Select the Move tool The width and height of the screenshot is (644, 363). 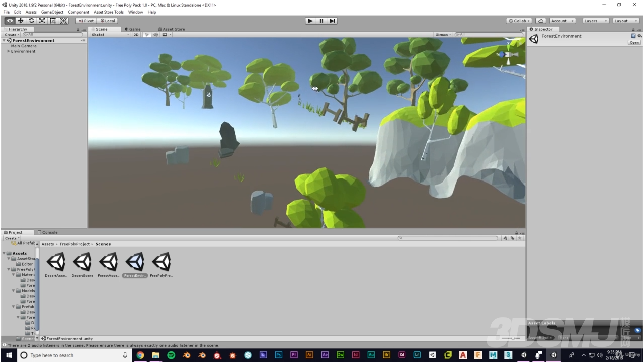[x=21, y=21]
